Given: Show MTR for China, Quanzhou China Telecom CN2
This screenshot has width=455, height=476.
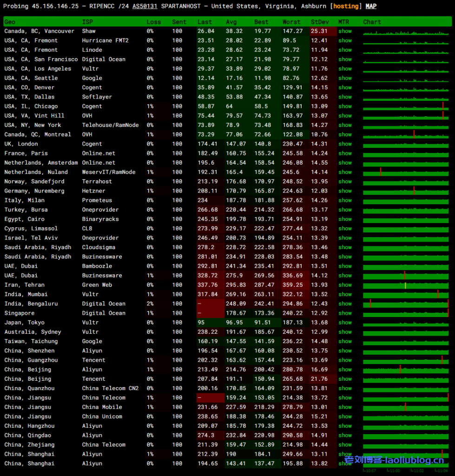Looking at the screenshot, I should click(345, 388).
